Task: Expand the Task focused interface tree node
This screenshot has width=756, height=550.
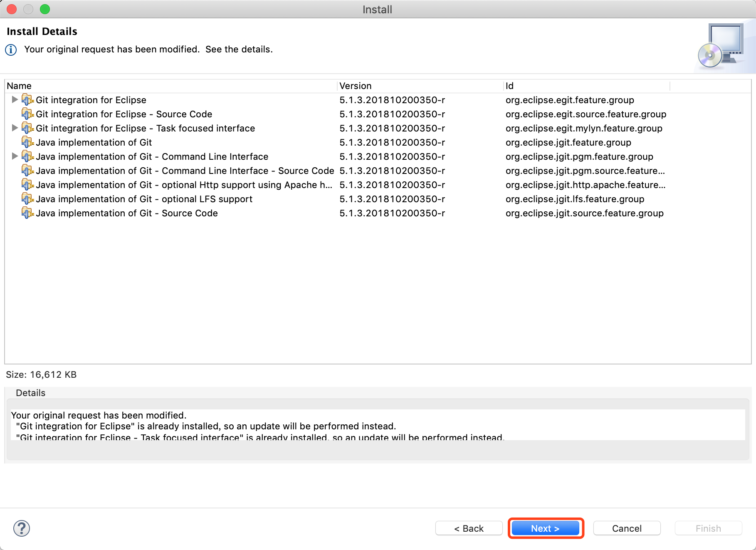Action: click(x=15, y=128)
